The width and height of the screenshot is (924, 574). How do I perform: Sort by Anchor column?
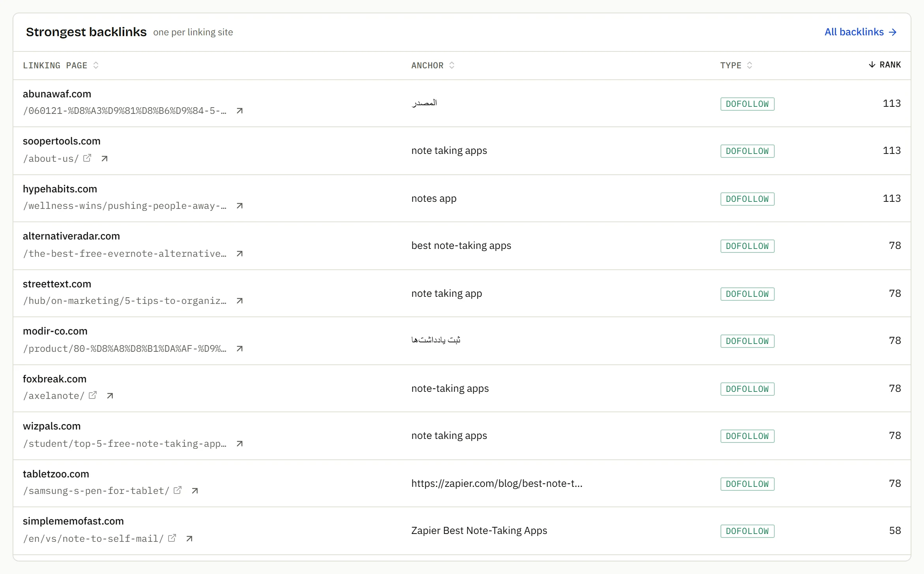pyautogui.click(x=433, y=65)
